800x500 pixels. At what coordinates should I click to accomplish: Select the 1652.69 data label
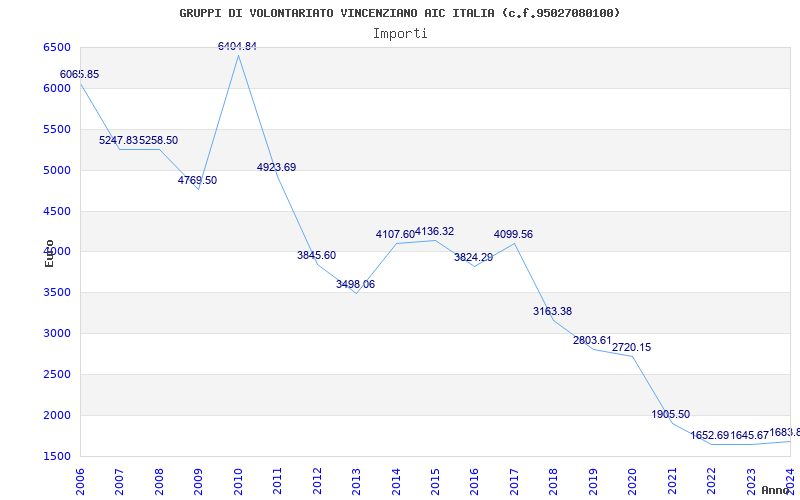pos(710,435)
